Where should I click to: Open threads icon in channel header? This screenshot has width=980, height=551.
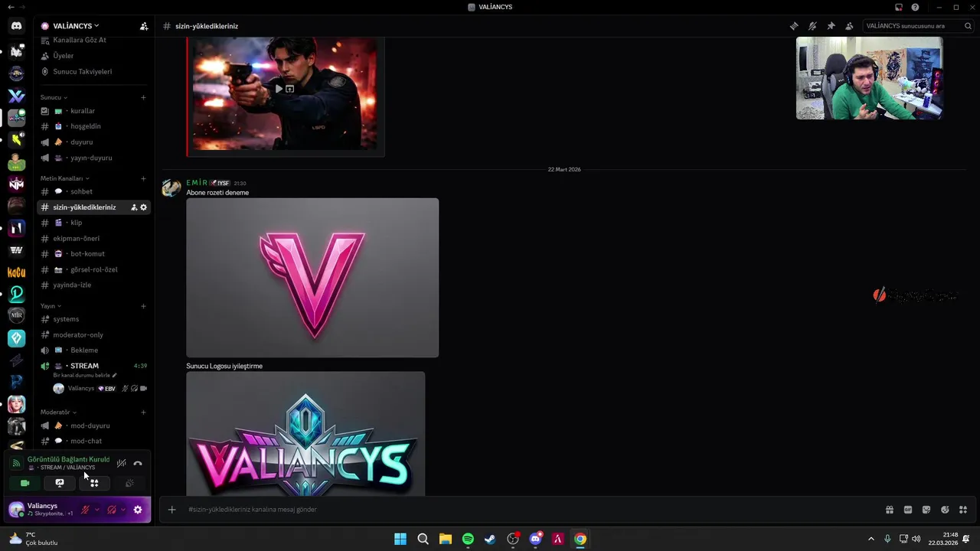(794, 26)
